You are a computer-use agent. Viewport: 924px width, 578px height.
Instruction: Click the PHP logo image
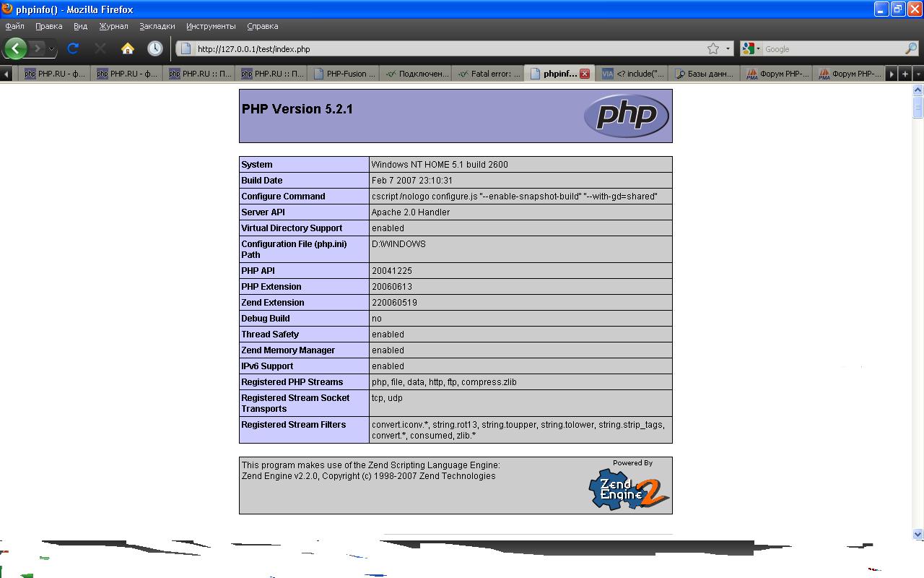click(626, 116)
